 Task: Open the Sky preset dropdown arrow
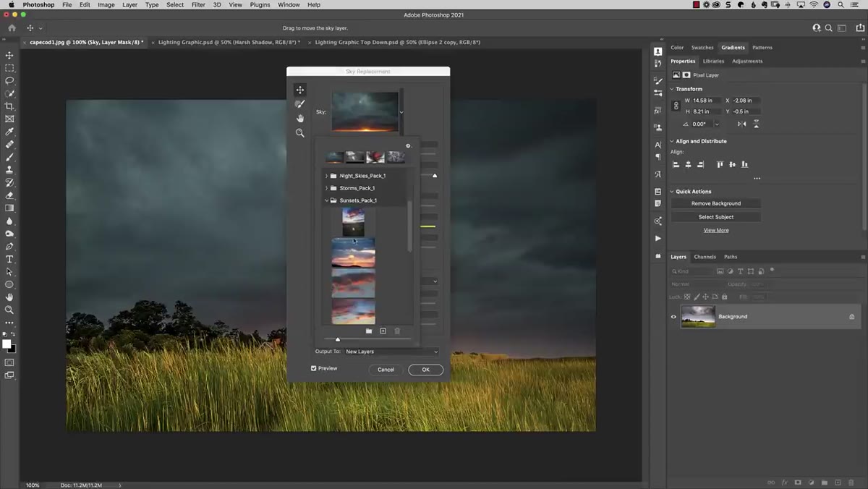[x=401, y=112]
